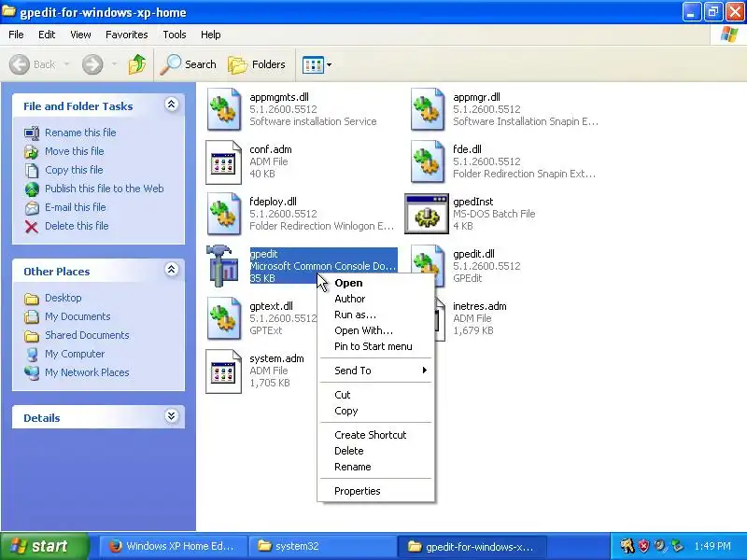Select the appmgmts.dll file icon
The width and height of the screenshot is (747, 560).
223,109
